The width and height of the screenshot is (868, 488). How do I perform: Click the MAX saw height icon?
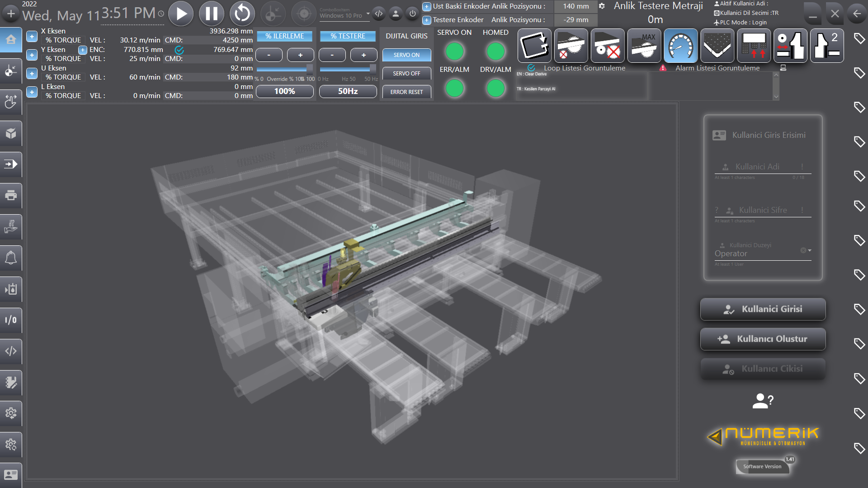pos(644,46)
